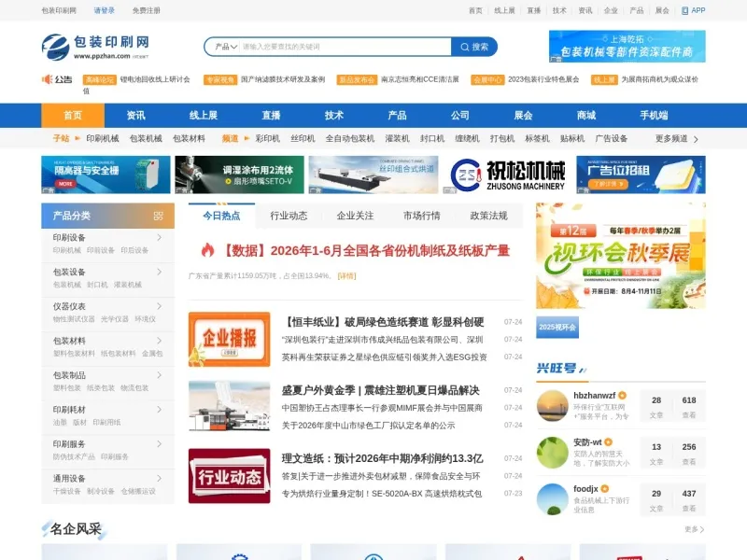This screenshot has height=560, width=747.
Task: Click the 公告 speaker icon
Action: (x=47, y=79)
